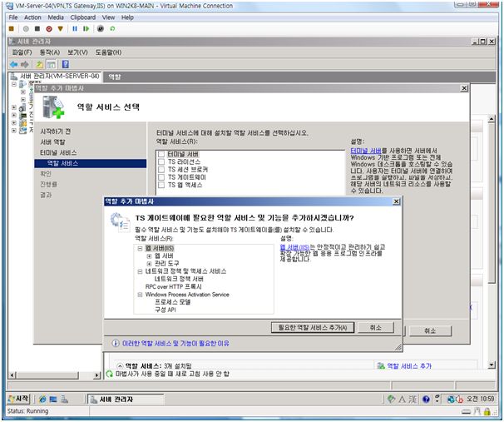The image size is (504, 422).
Task: Take a VM snapshot with camera icon
Action: click(101, 28)
